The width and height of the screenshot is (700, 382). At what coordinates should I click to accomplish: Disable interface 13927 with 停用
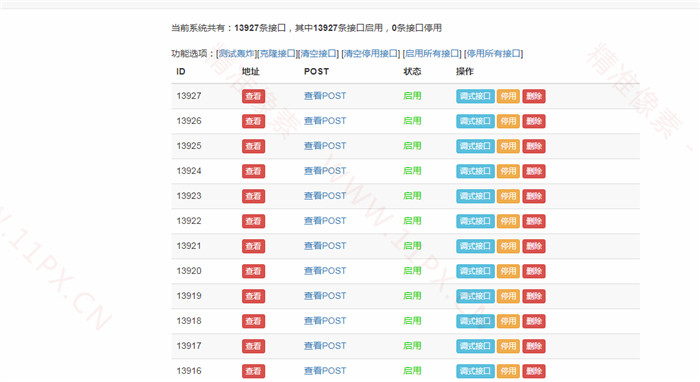pos(508,96)
